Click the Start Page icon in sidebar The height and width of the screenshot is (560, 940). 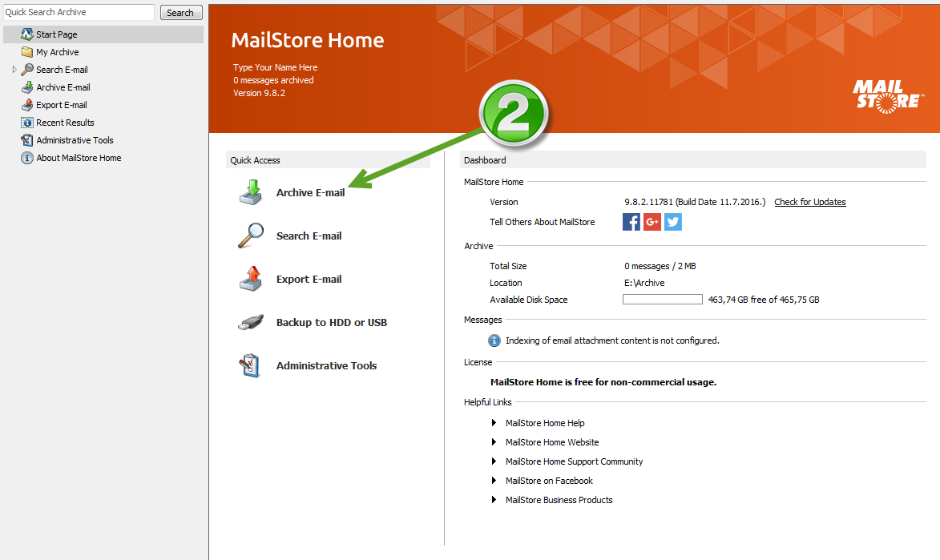click(27, 34)
